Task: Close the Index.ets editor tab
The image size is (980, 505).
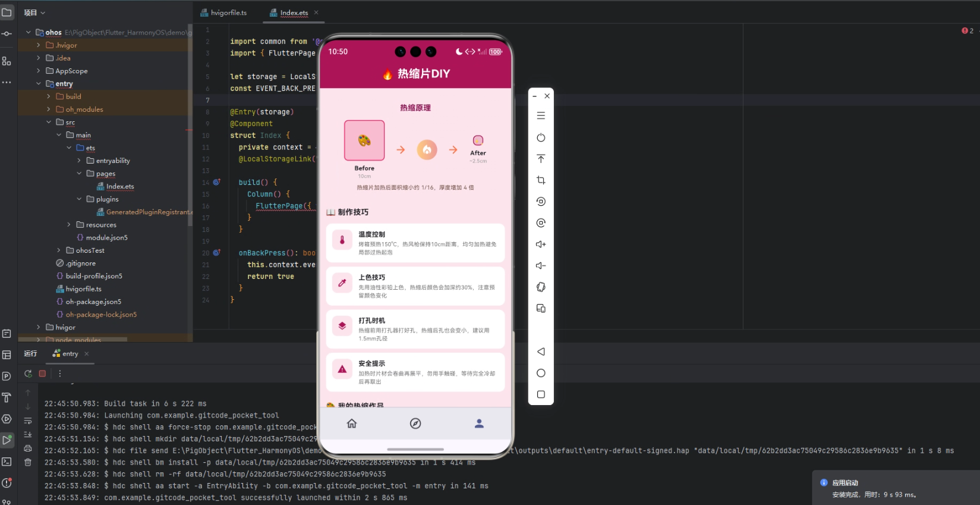Action: pos(316,12)
